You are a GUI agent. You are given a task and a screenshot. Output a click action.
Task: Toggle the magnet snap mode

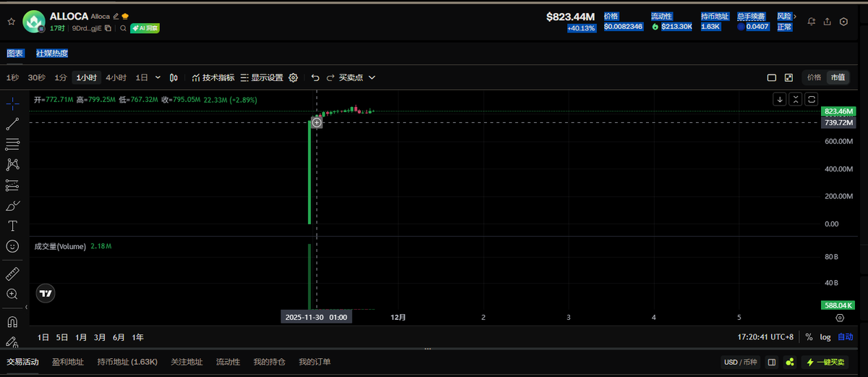12,321
